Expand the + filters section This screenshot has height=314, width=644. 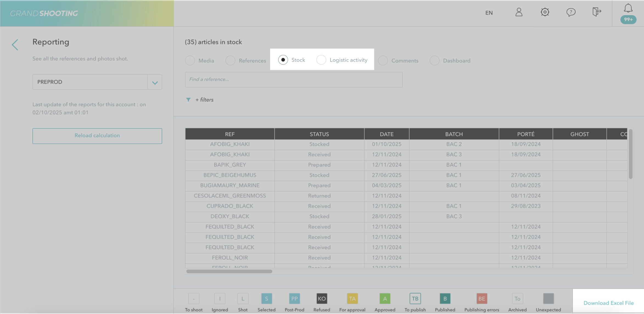point(204,100)
